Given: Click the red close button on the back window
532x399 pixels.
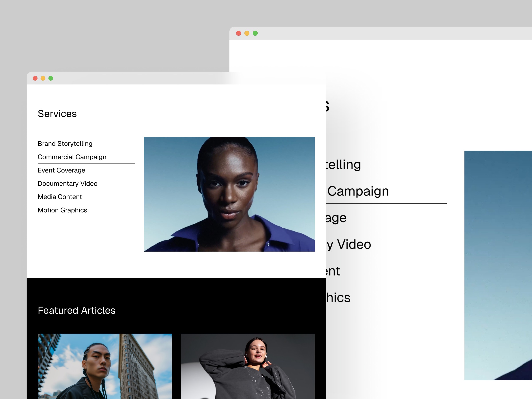Looking at the screenshot, I should (239, 33).
